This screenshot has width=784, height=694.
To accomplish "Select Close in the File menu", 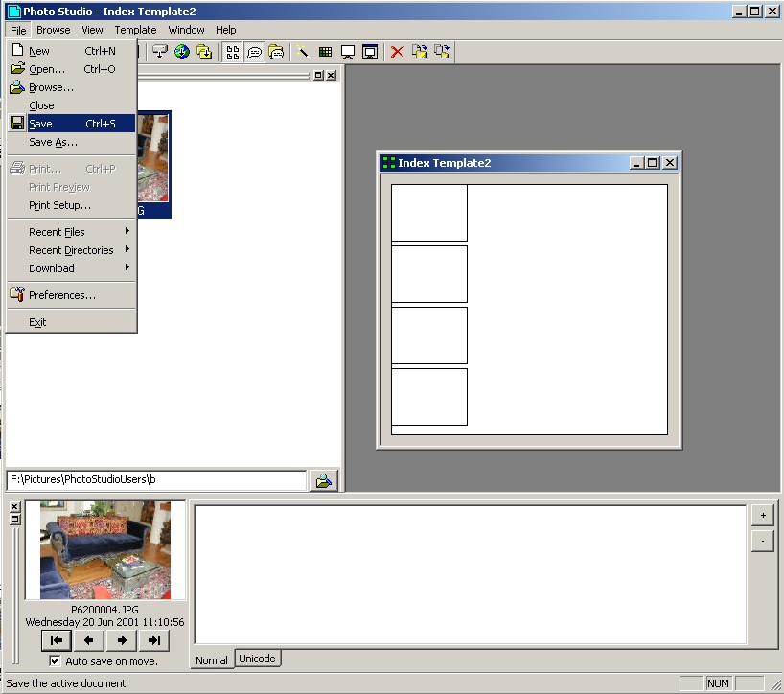I will [x=72, y=105].
